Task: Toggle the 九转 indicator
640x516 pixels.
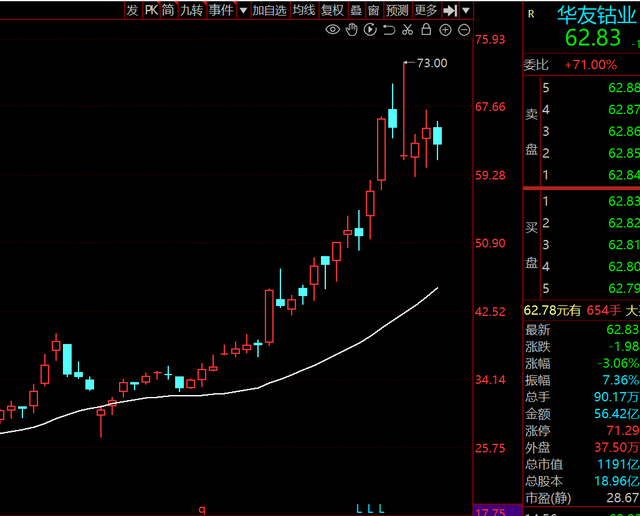Action: click(x=191, y=10)
